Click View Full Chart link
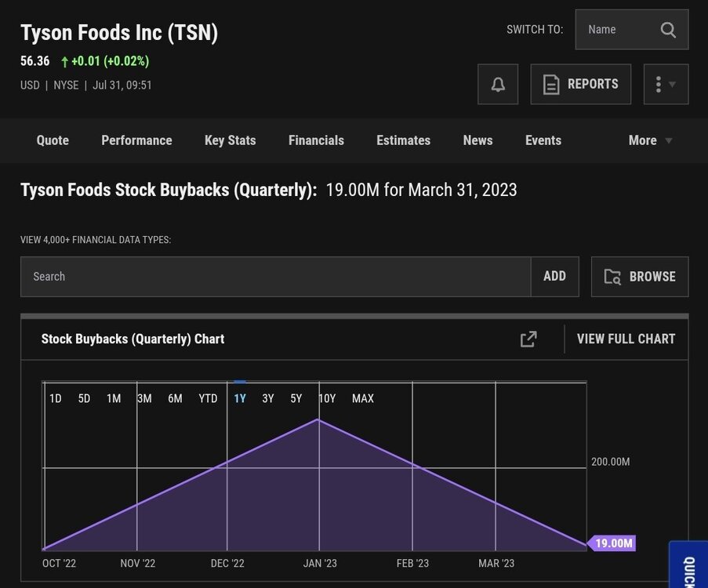This screenshot has height=588, width=708. (x=626, y=339)
